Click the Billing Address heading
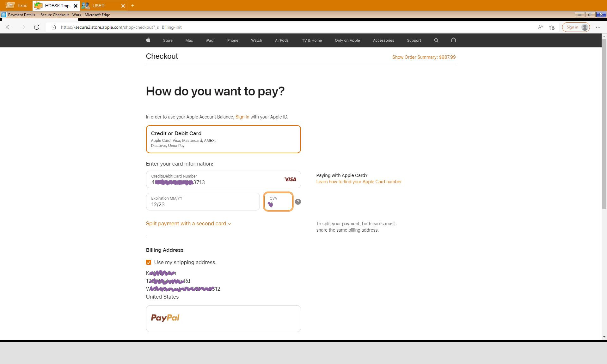 pos(165,250)
